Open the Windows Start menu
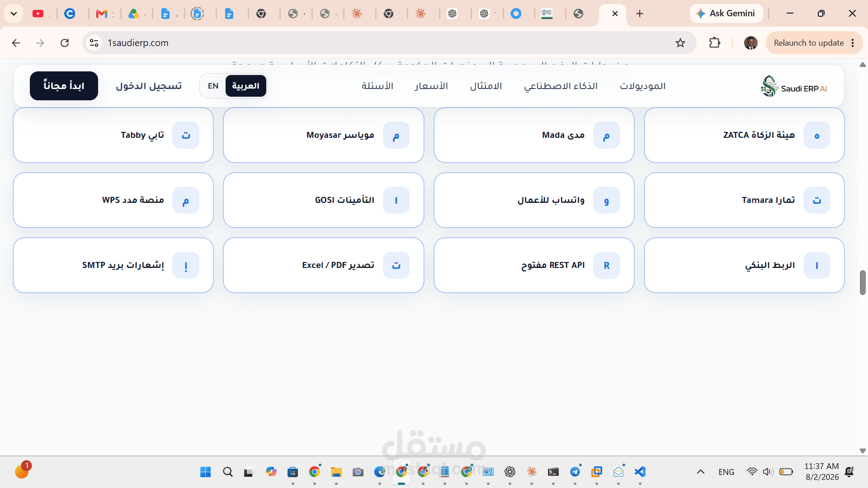Screen dimensions: 868x488 point(205,472)
